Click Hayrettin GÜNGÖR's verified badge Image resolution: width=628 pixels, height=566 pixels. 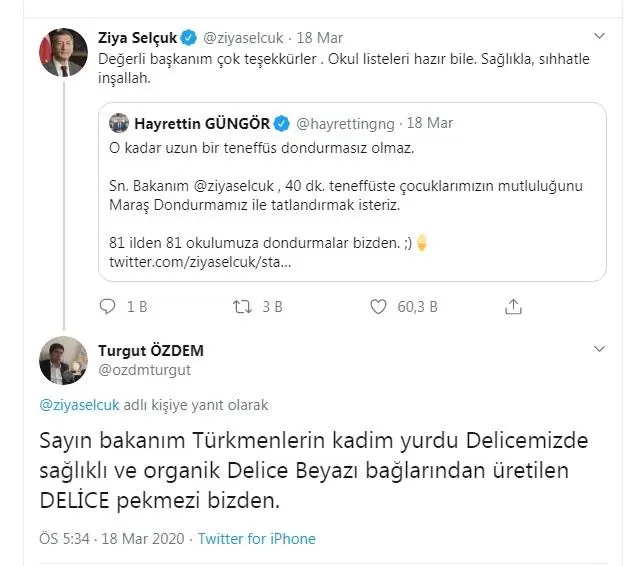click(282, 123)
